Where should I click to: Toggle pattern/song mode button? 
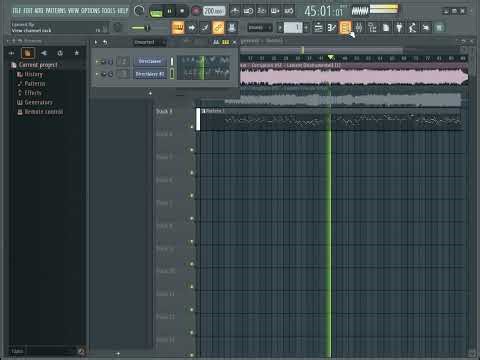(156, 11)
